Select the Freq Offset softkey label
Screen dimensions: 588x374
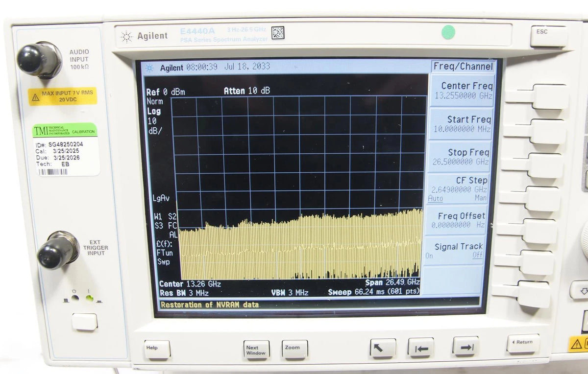pos(461,216)
